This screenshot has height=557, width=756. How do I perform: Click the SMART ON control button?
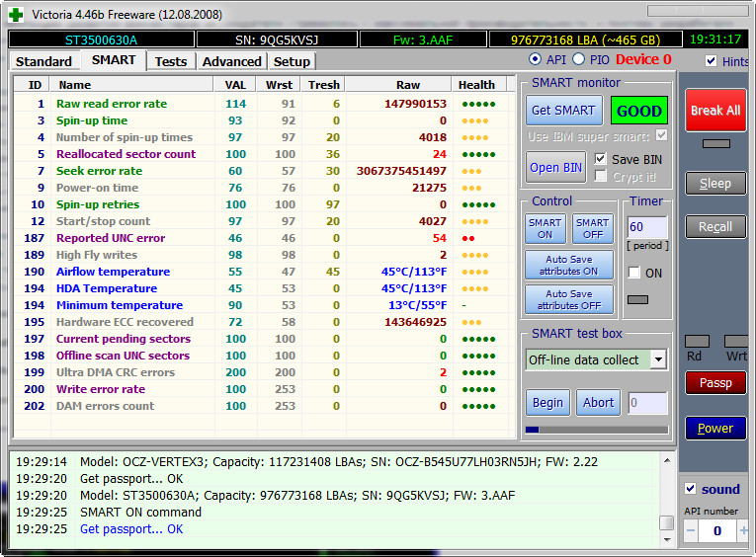(x=545, y=228)
